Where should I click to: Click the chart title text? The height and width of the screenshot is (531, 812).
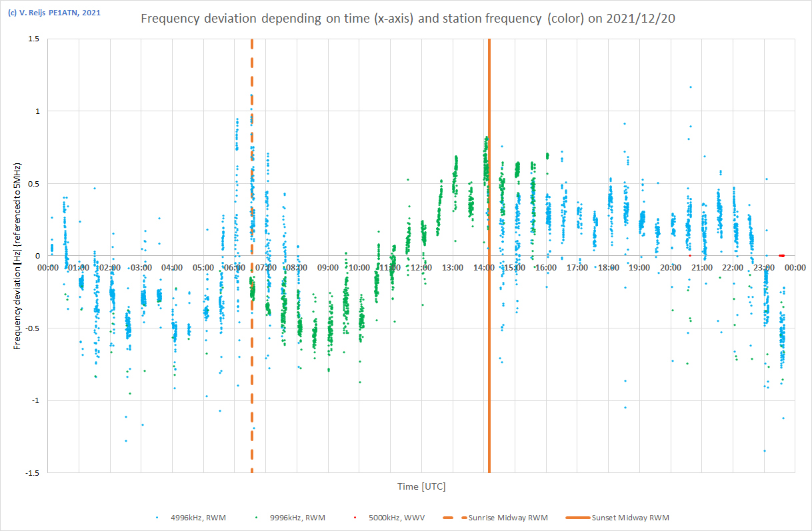pyautogui.click(x=406, y=19)
